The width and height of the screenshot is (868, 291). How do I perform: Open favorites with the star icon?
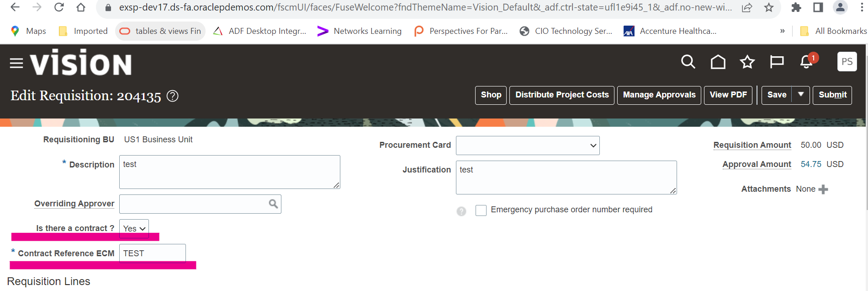click(x=747, y=62)
